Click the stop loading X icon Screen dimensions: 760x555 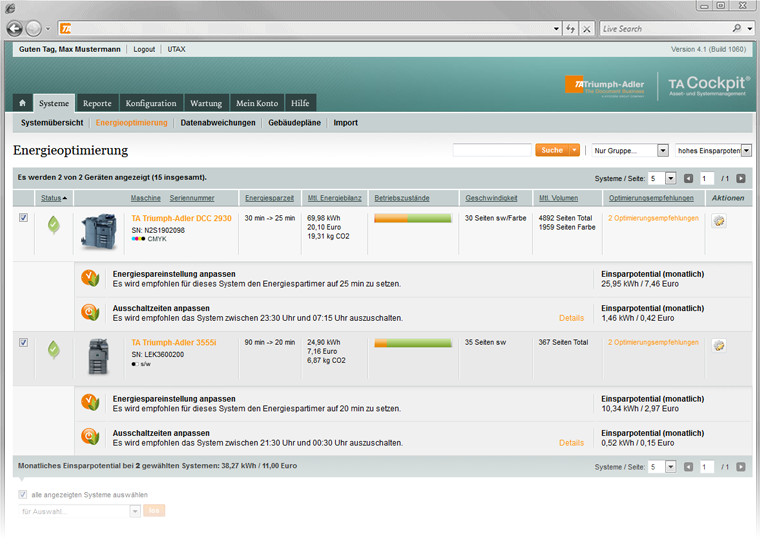pos(587,29)
